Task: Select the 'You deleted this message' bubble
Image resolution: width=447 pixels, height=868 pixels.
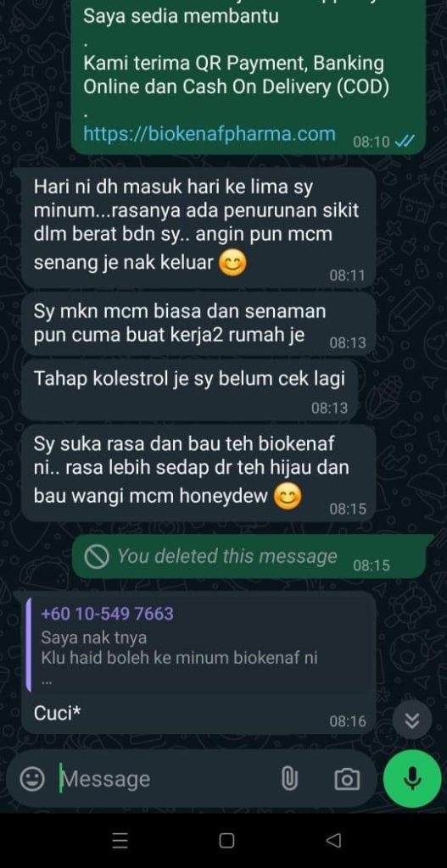Action: [253, 558]
